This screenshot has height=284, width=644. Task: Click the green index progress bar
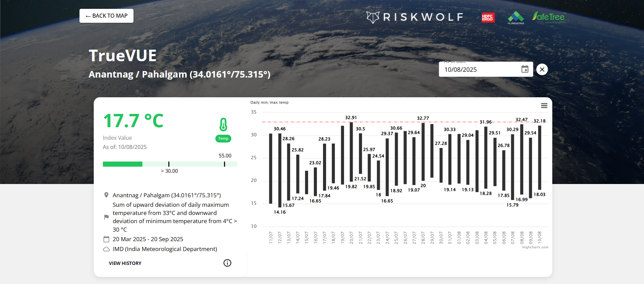click(x=123, y=164)
